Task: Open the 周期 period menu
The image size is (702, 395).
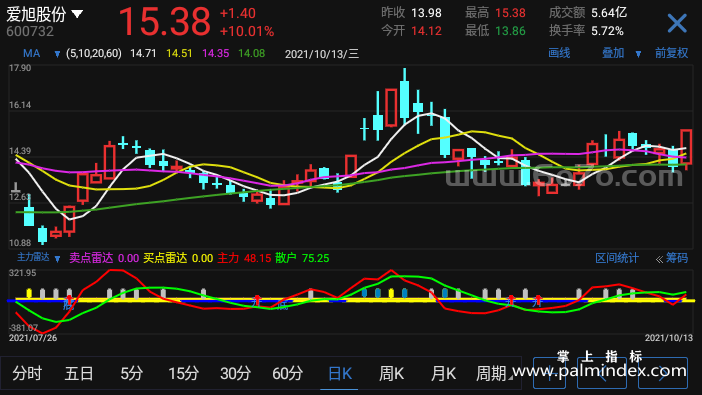Action: [x=493, y=373]
